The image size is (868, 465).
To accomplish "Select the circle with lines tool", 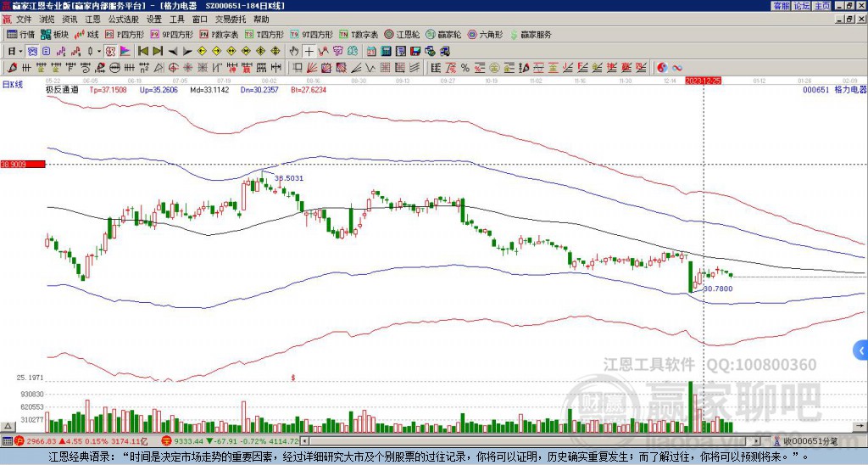I will click(114, 68).
